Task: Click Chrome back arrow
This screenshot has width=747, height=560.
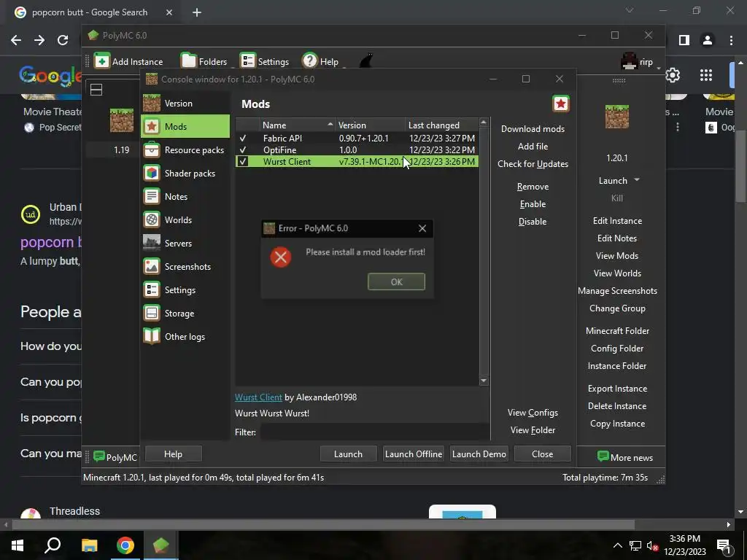Action: point(16,40)
